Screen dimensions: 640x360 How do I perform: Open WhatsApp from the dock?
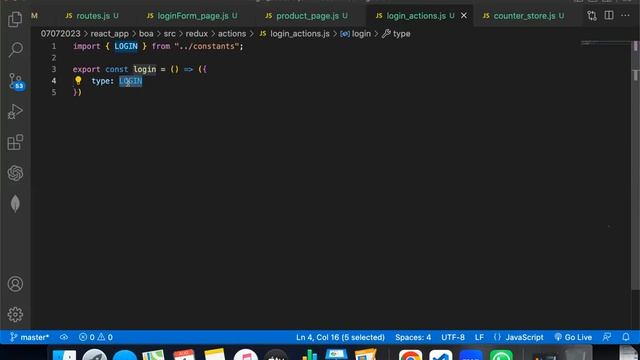[501, 356]
